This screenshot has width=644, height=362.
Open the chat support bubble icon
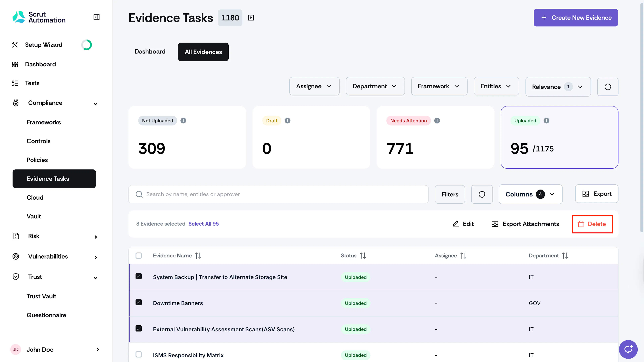coord(628,349)
